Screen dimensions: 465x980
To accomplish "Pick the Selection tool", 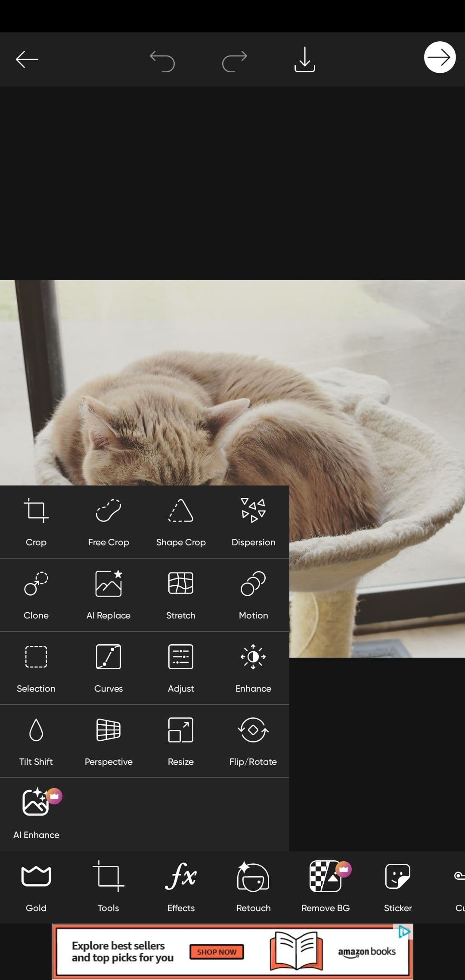I will (36, 668).
